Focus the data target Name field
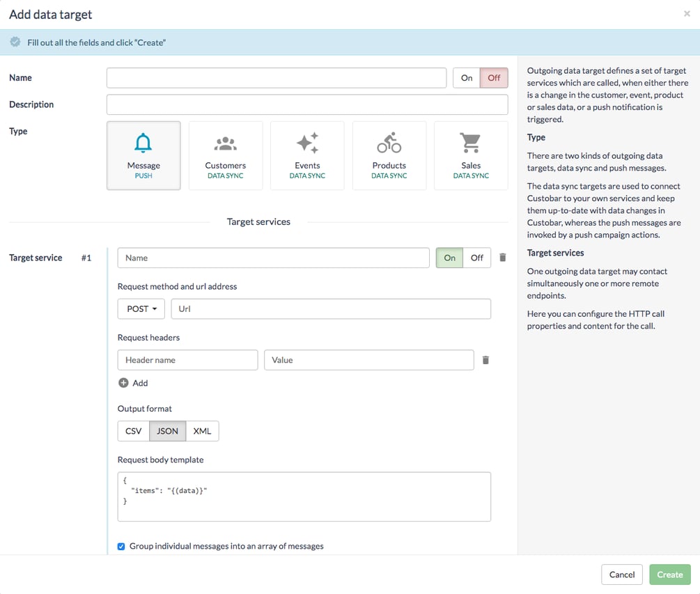This screenshot has height=594, width=700. click(277, 78)
